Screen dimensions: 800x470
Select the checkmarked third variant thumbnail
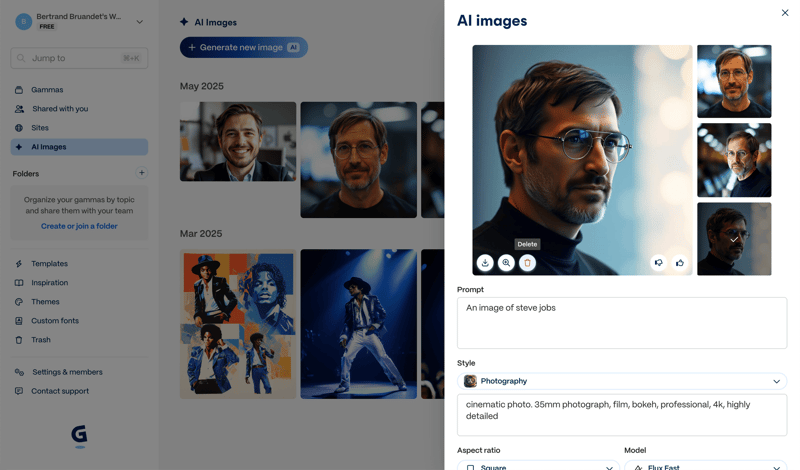click(x=734, y=239)
